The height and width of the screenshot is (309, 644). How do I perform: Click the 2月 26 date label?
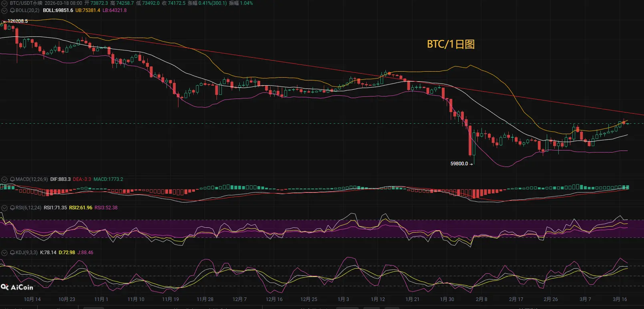pos(551,299)
